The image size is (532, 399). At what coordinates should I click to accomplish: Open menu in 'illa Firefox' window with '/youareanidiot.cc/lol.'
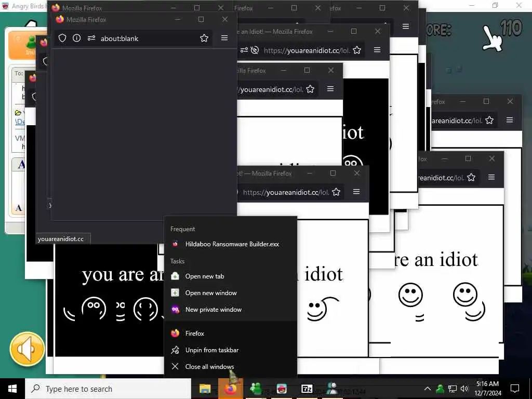[x=330, y=89]
